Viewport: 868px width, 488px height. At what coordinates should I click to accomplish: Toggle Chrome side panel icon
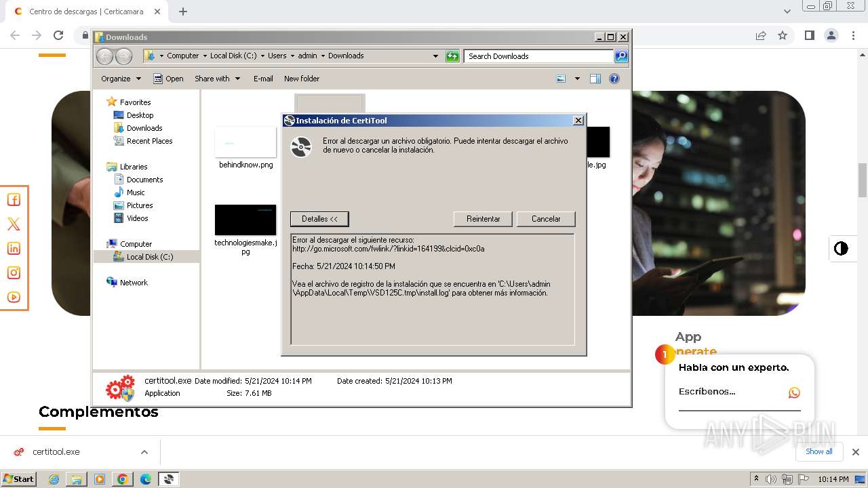[x=809, y=35]
